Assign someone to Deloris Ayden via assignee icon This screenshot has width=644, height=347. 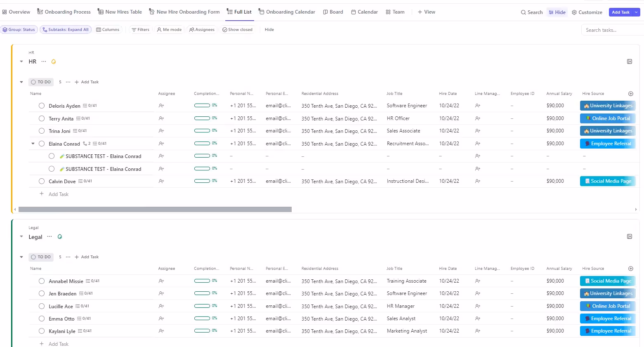[x=161, y=106]
